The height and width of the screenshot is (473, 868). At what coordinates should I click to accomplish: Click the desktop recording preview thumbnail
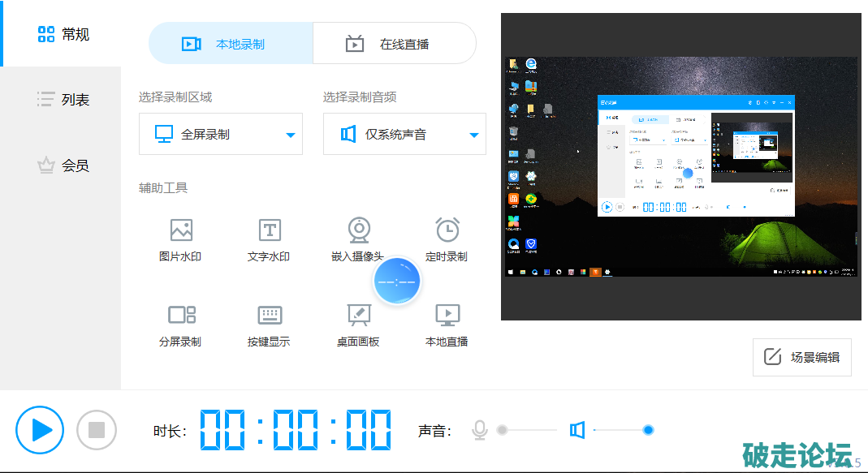point(680,166)
